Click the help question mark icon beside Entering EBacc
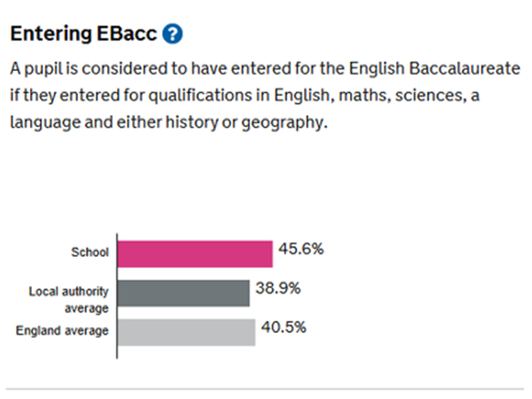This screenshot has height=399, width=532. tap(174, 34)
